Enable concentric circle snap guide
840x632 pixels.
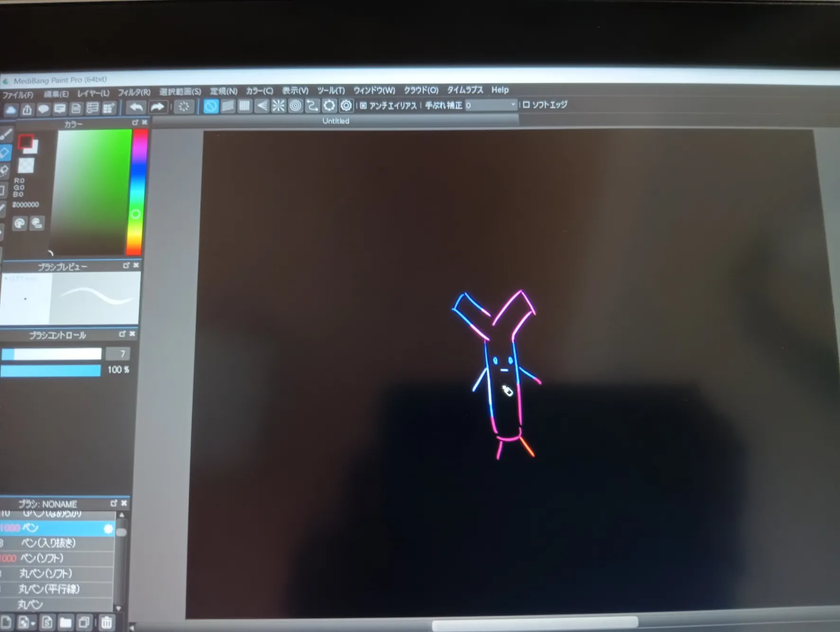click(295, 105)
